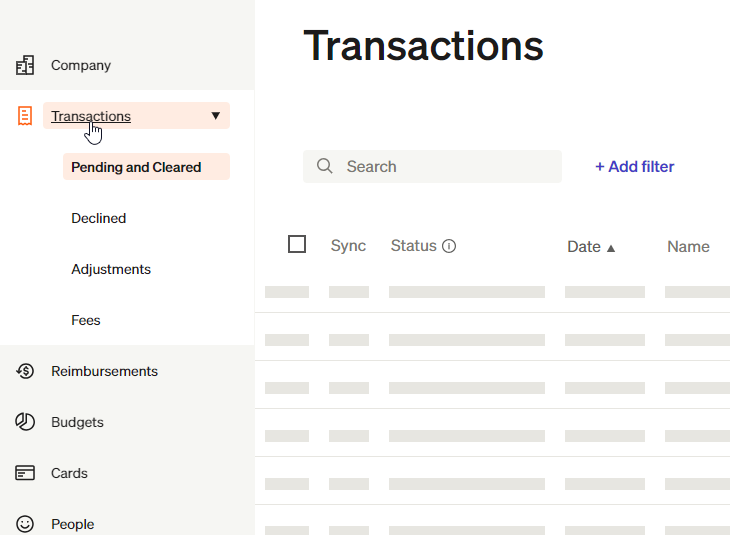This screenshot has height=535, width=730.
Task: Click the Transactions receipt icon
Action: (x=25, y=116)
